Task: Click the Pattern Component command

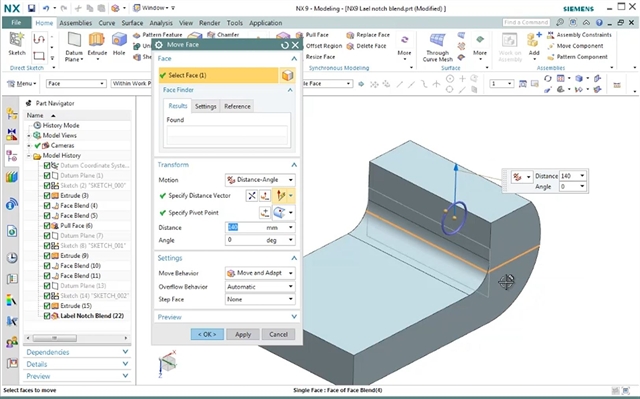Action: (577, 57)
